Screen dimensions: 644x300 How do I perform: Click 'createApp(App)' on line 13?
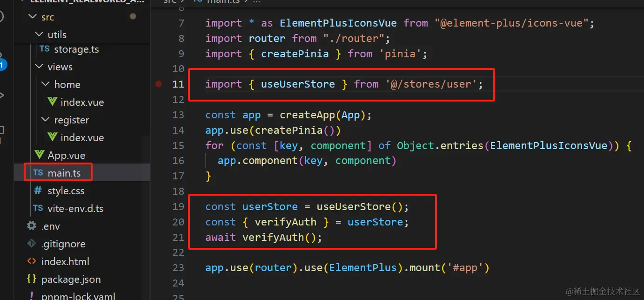(x=322, y=115)
